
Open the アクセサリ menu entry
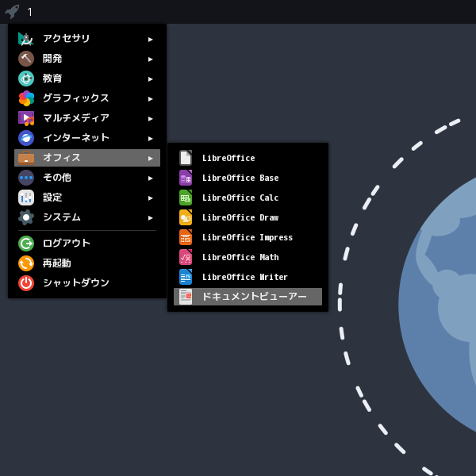(87, 39)
